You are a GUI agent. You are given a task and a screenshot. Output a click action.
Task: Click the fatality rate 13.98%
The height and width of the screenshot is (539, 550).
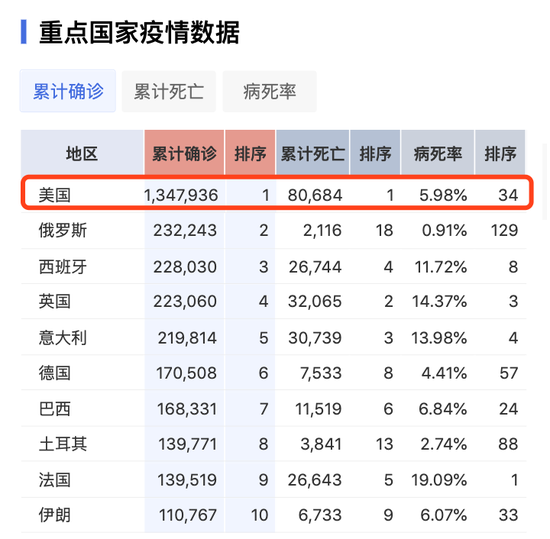[x=439, y=338]
